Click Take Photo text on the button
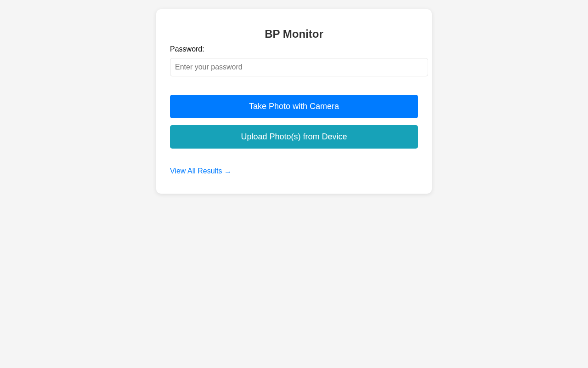Image resolution: width=588 pixels, height=368 pixels. pos(270,106)
